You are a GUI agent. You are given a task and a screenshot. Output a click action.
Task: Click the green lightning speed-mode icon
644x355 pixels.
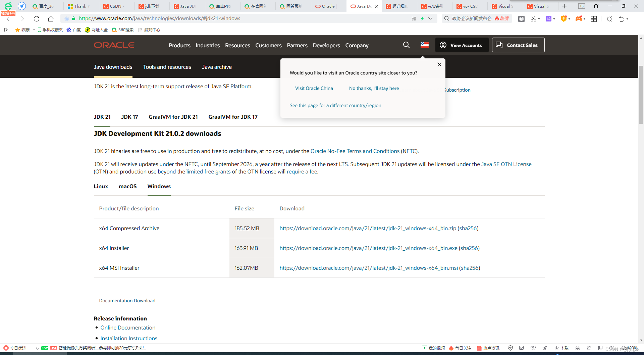[x=422, y=19]
